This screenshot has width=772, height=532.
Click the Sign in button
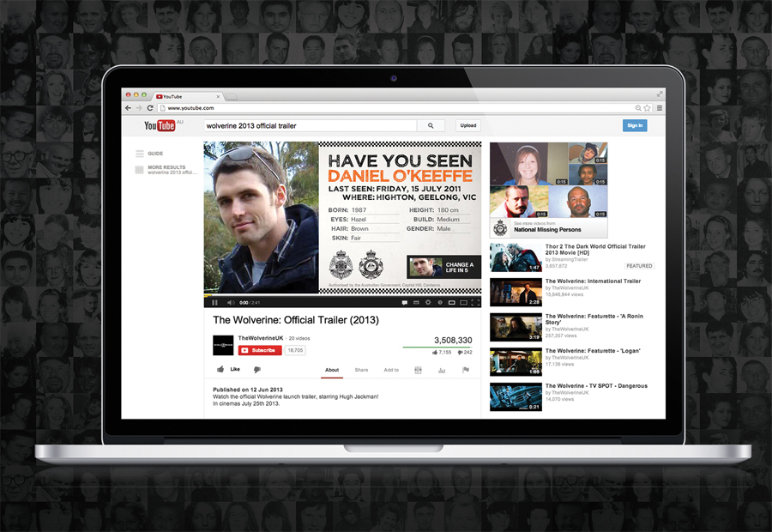click(635, 125)
